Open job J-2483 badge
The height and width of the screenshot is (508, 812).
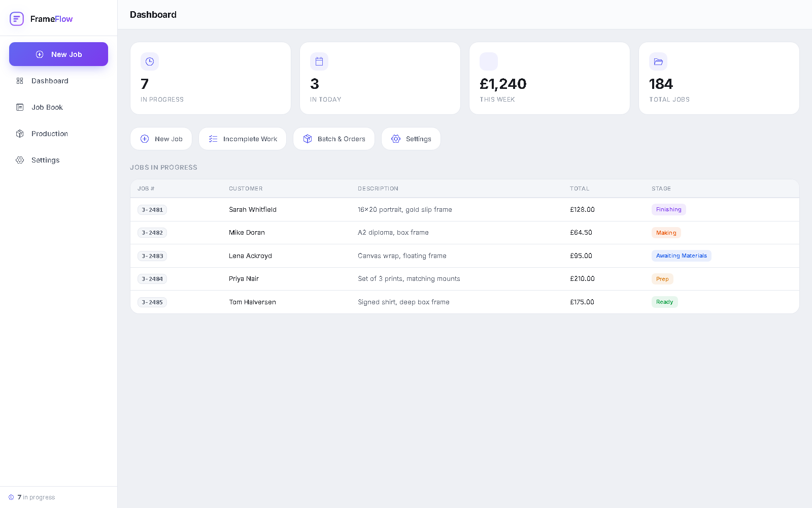tap(152, 256)
